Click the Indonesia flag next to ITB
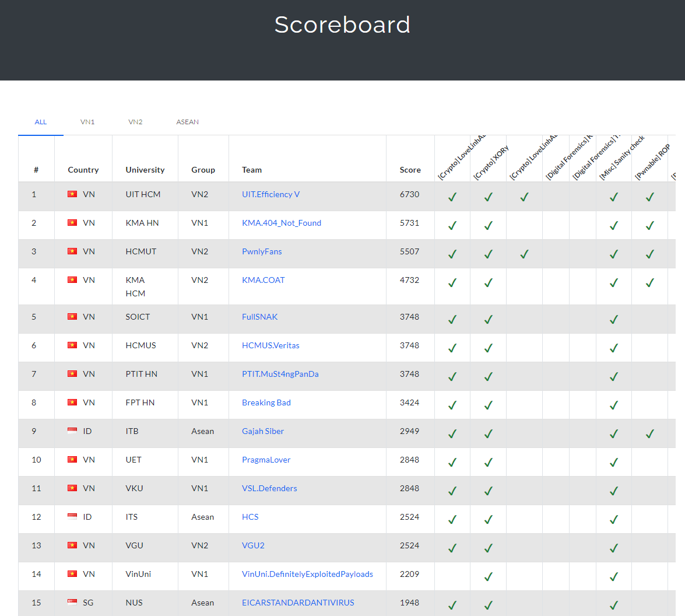The width and height of the screenshot is (685, 616). click(72, 431)
